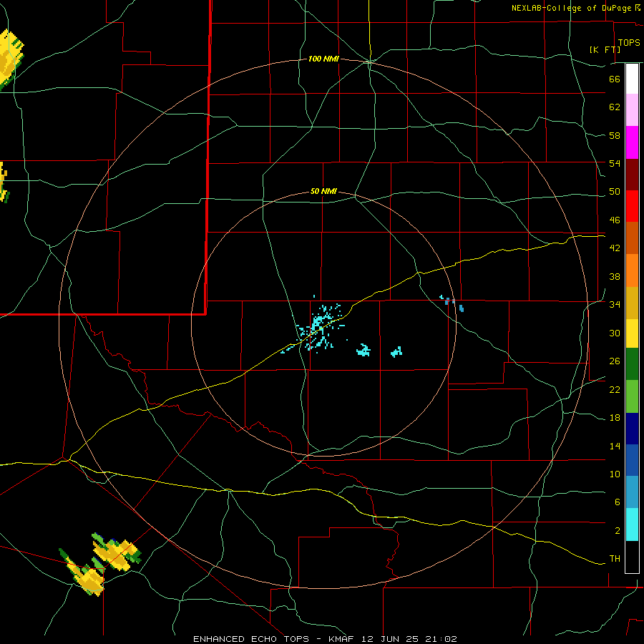The image size is (644, 644).
Task: Select the bright red legend swatch
Action: [632, 206]
